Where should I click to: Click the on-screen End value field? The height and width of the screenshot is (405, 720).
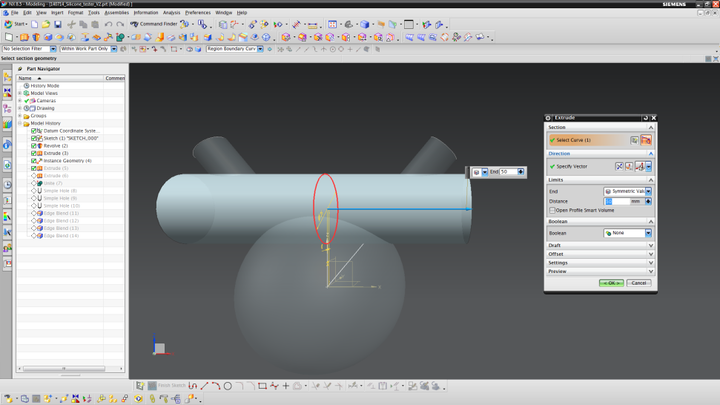point(508,172)
